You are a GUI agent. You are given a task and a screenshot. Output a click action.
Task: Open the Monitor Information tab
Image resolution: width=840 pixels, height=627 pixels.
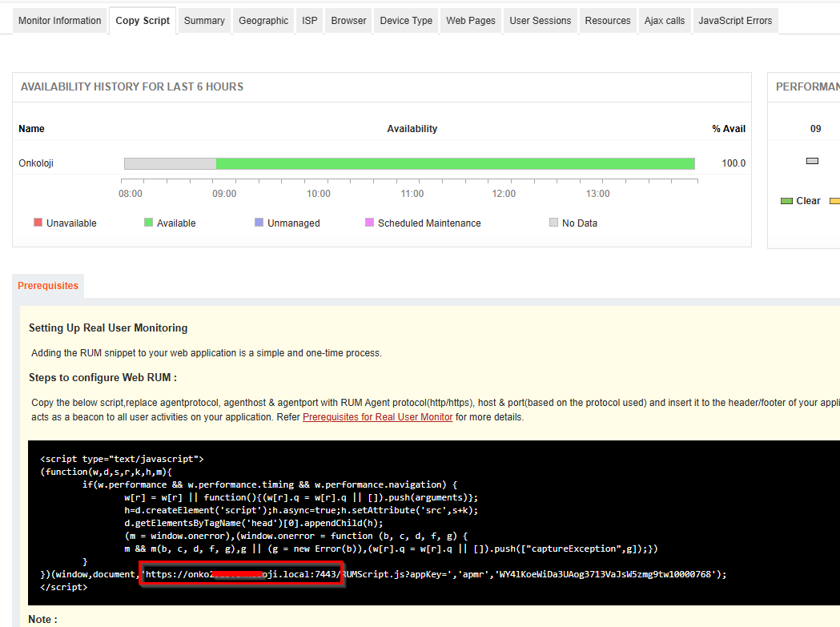(59, 21)
